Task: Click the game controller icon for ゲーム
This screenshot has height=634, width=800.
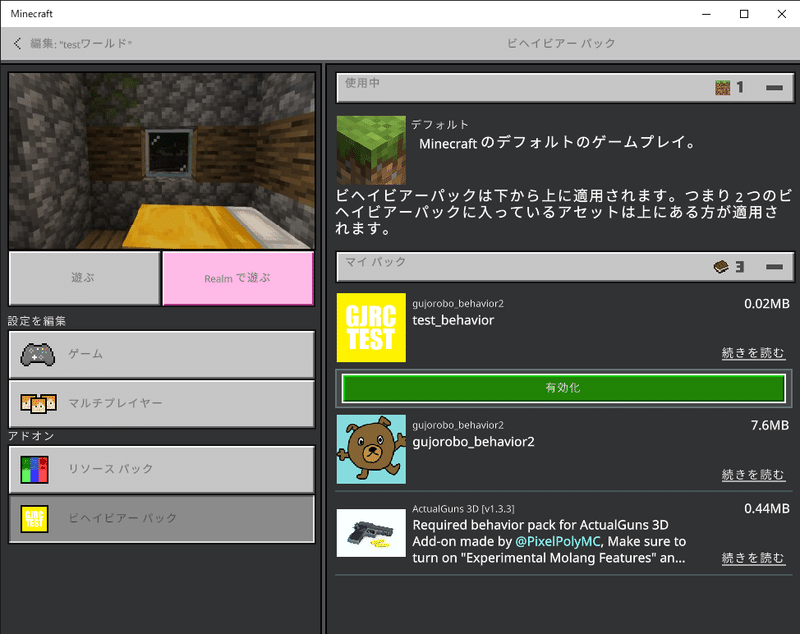Action: click(x=38, y=355)
